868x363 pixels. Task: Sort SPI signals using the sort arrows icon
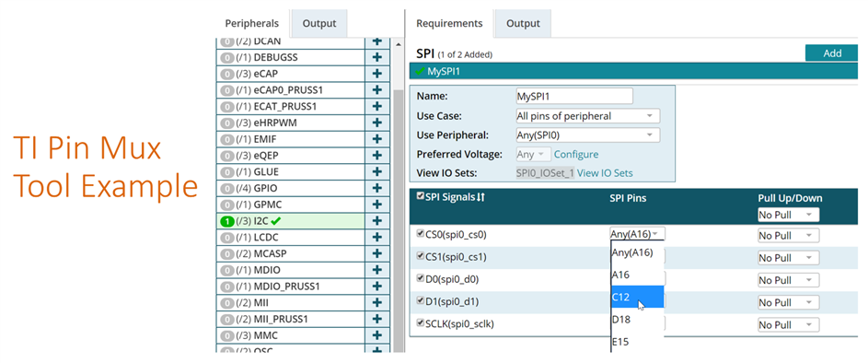480,197
